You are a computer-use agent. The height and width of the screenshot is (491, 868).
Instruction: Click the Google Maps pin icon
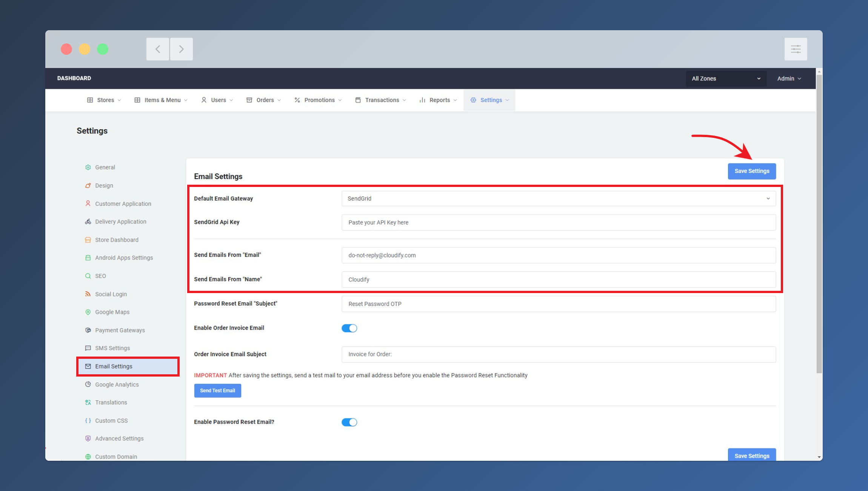click(88, 312)
